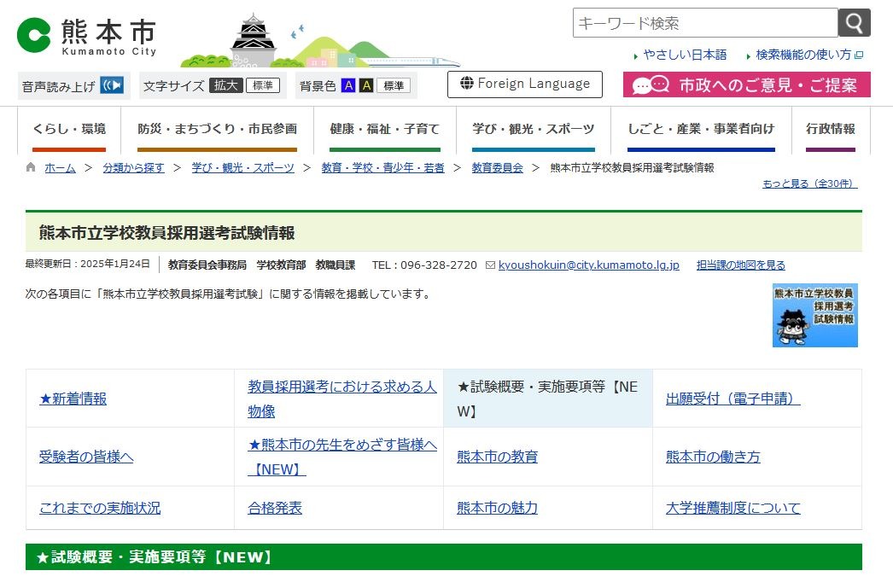The width and height of the screenshot is (893, 588).
Task: Open 熊本市の魅力 link
Action: [x=497, y=508]
